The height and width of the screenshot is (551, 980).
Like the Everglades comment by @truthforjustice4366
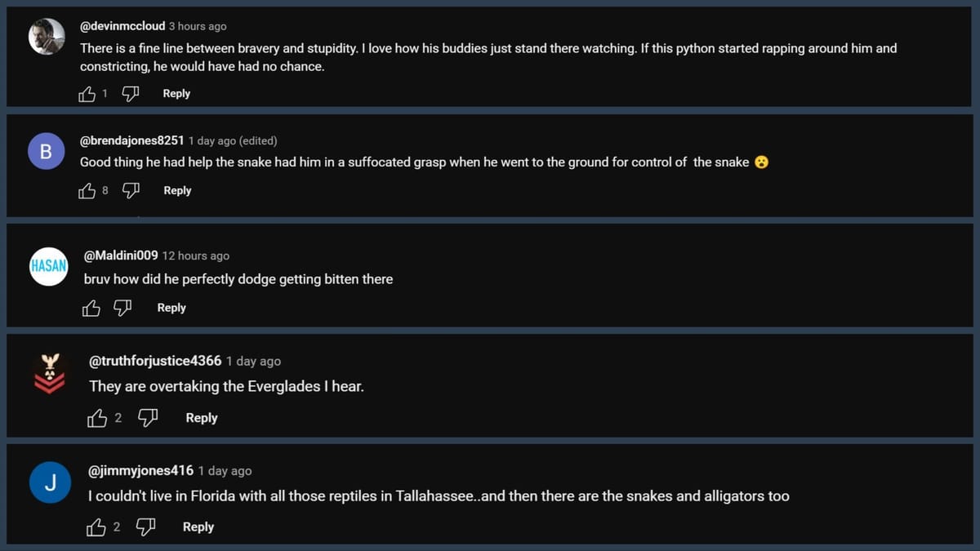pyautogui.click(x=97, y=418)
